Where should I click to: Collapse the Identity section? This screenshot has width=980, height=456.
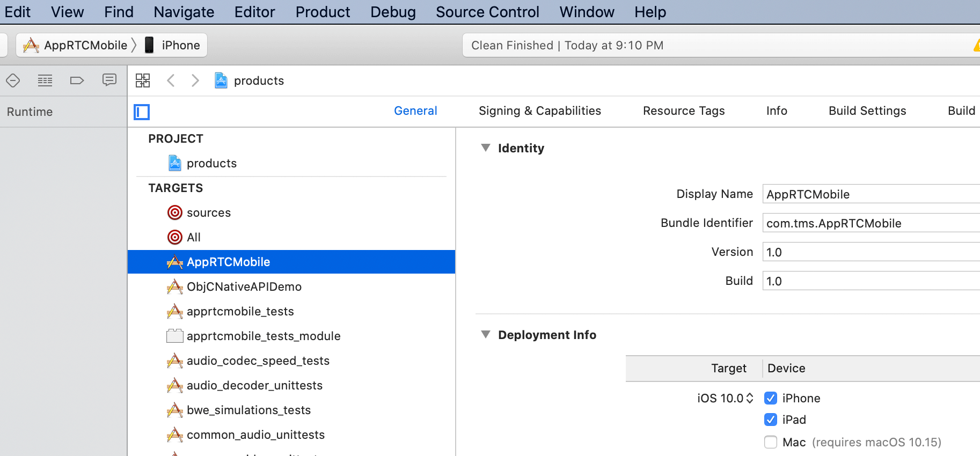pos(486,148)
